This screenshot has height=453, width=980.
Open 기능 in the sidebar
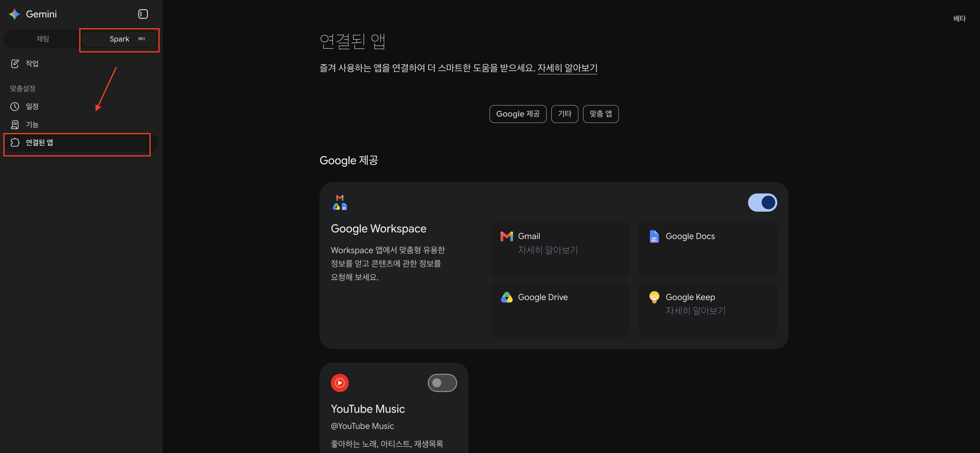(x=81, y=125)
